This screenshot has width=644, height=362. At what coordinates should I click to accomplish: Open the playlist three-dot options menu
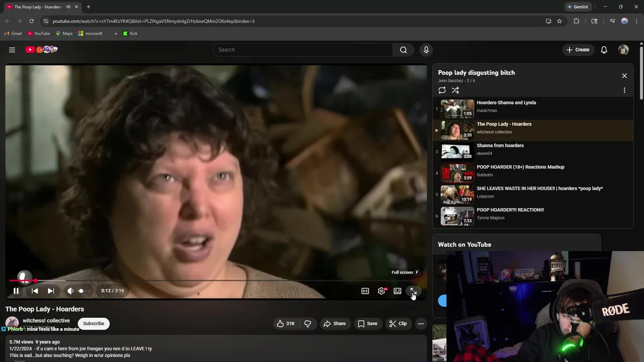pyautogui.click(x=624, y=90)
